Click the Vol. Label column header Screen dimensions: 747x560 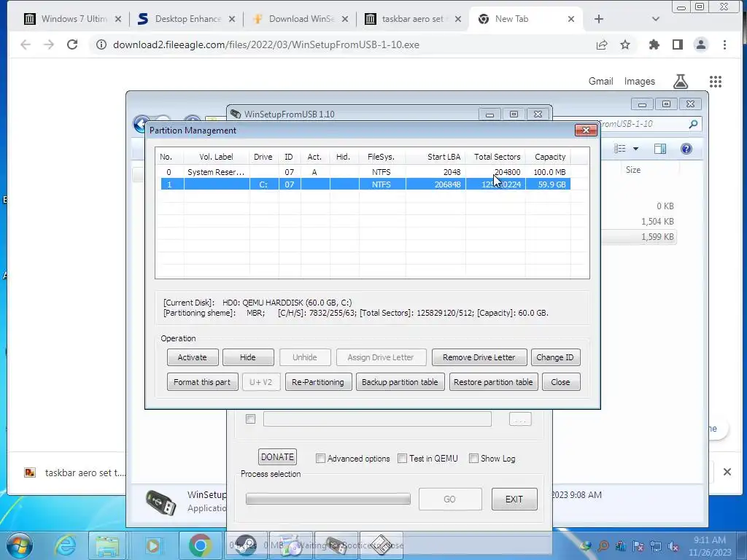click(216, 157)
